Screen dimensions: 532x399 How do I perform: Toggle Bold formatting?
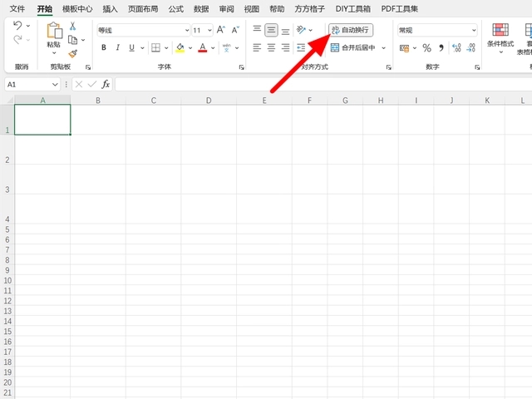pos(104,47)
